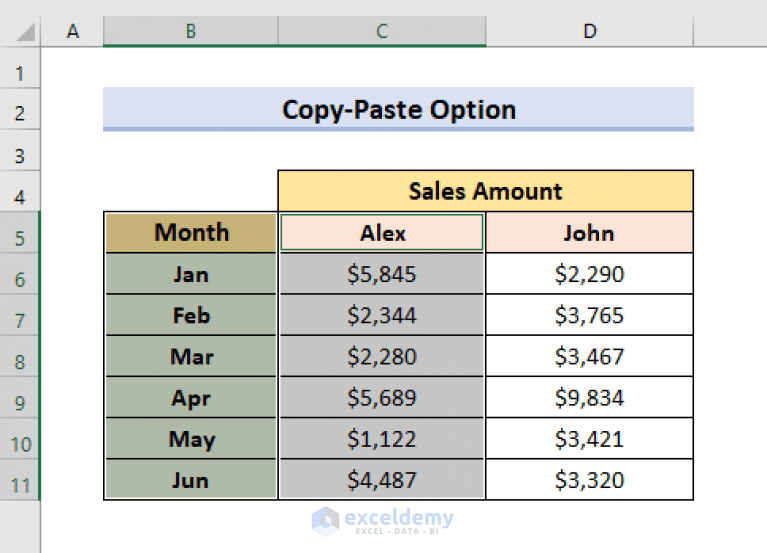Select row 1 header

pos(20,75)
